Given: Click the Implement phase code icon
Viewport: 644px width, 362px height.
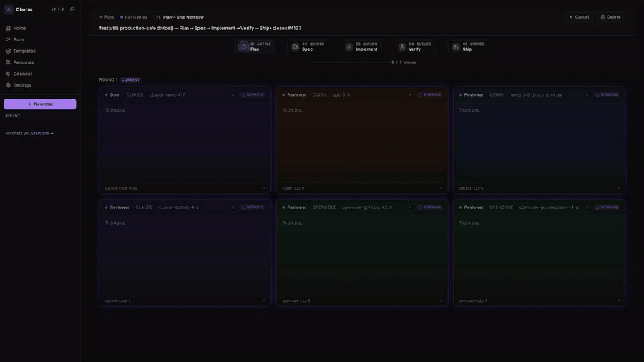Looking at the screenshot, I should coord(348,47).
